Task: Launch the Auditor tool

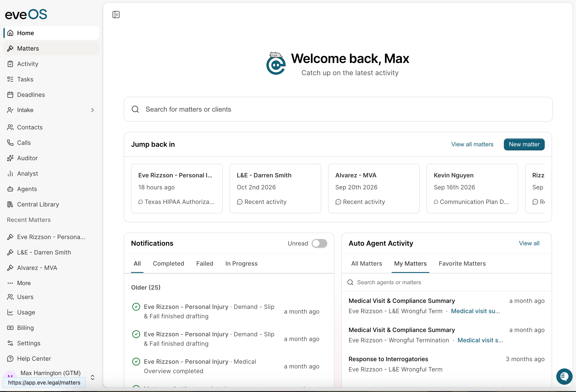Action: 51,158
